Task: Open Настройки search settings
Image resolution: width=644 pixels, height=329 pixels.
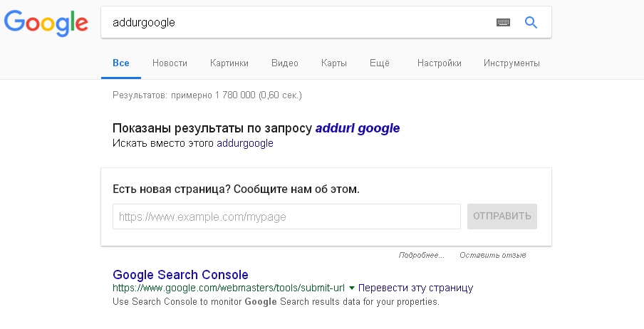Action: point(440,63)
